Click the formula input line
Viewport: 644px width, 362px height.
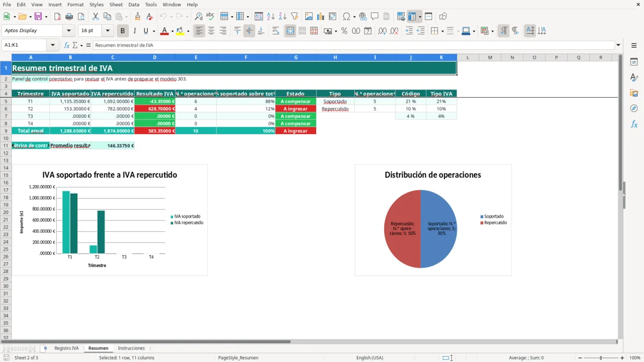[353, 46]
